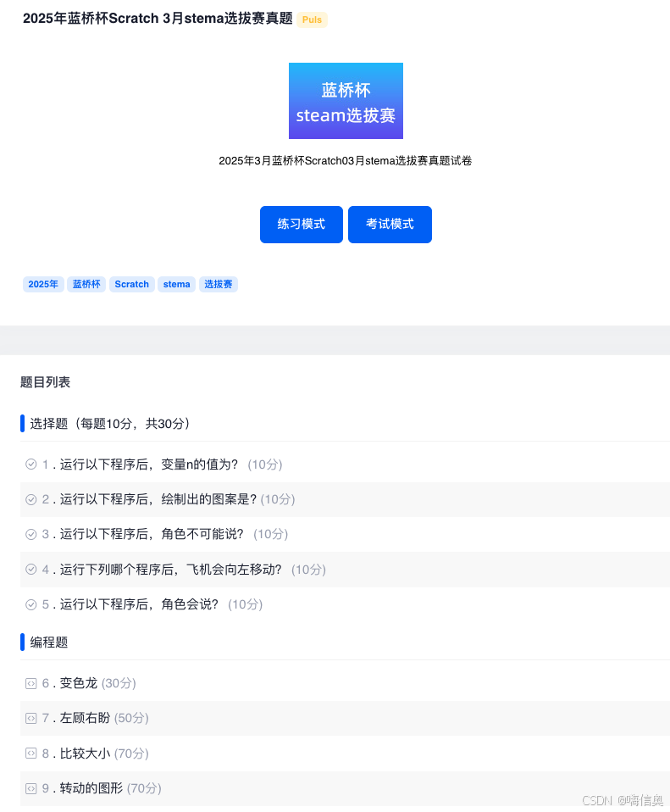Viewport: 670px width, 812px height.
Task: Click the check-circle icon beside question 4
Action: 31,569
